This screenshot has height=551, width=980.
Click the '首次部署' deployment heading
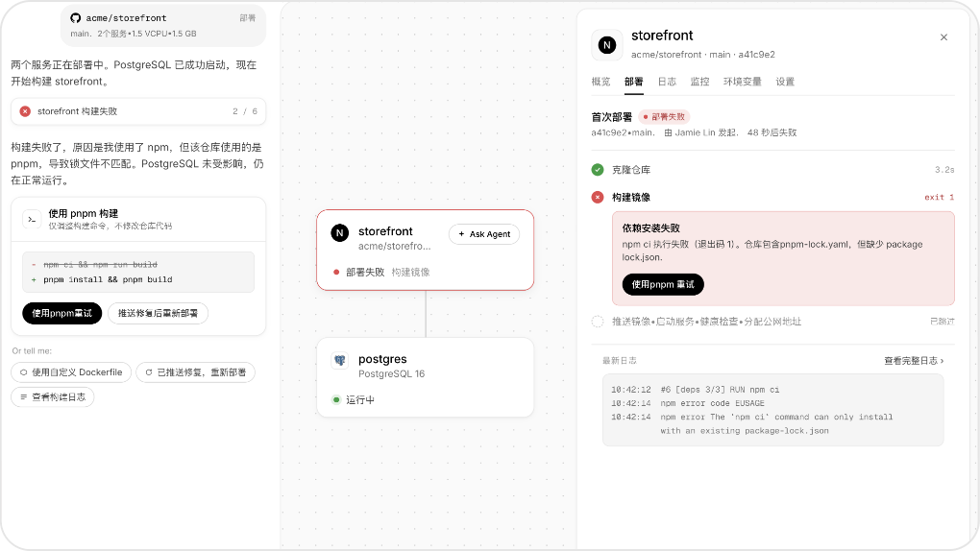(x=612, y=117)
